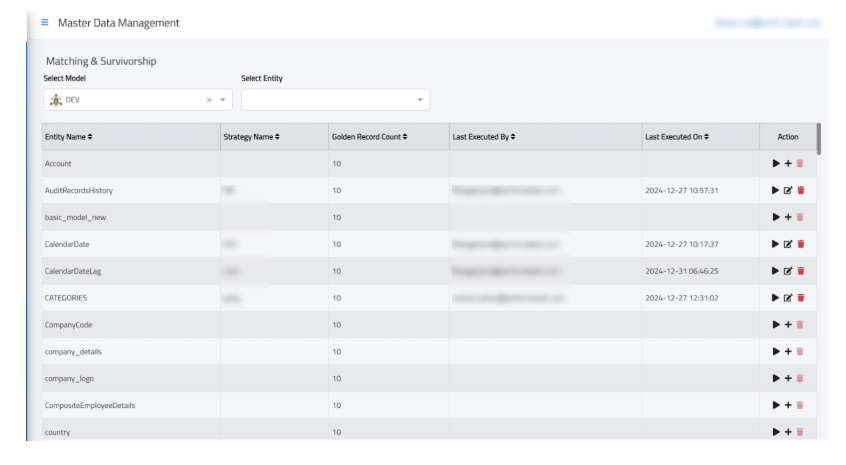Add a strategy for CompanyCode
The height and width of the screenshot is (465, 846).
[788, 325]
